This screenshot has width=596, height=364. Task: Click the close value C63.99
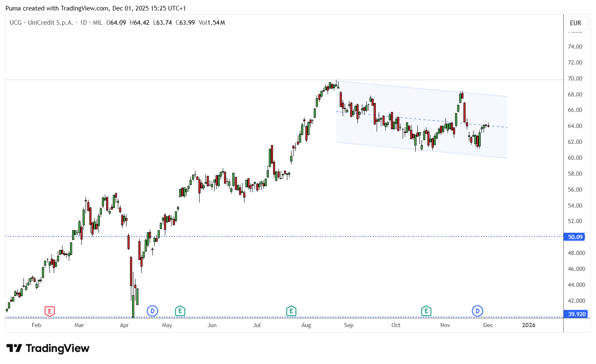click(185, 23)
